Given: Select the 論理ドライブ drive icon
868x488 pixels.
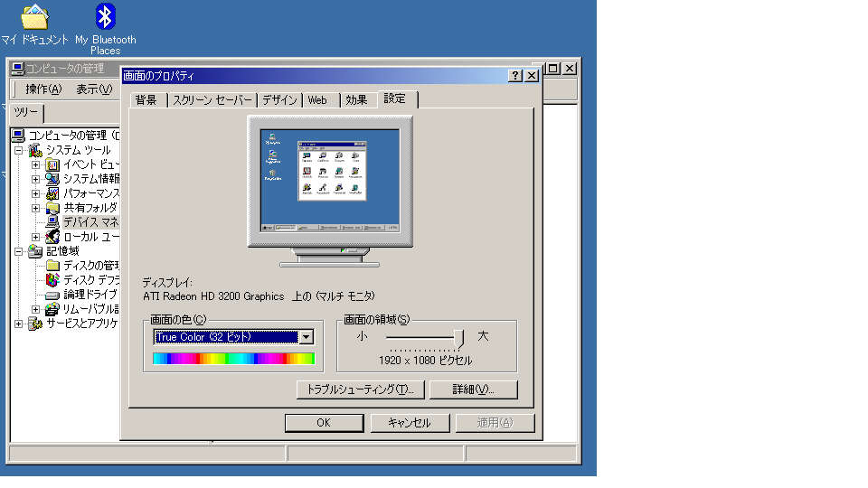Looking at the screenshot, I should coord(52,295).
